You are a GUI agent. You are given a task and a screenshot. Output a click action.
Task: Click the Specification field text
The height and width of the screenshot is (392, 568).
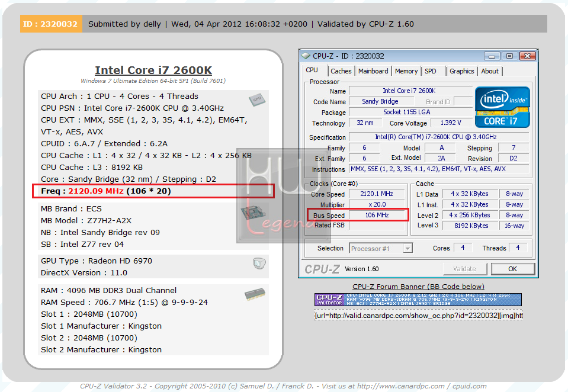(439, 137)
